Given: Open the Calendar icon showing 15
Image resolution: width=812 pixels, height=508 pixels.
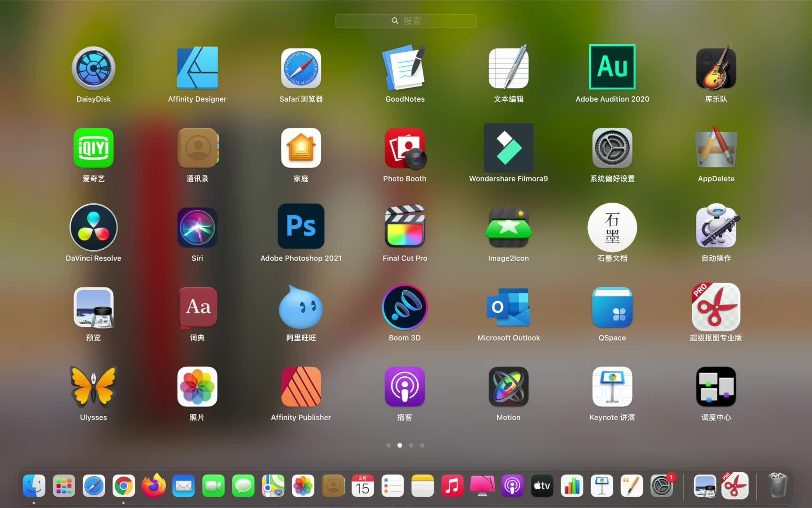Looking at the screenshot, I should click(x=363, y=485).
